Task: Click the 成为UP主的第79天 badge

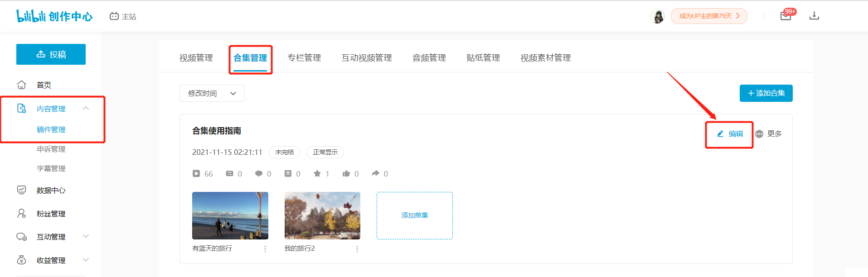Action: point(709,16)
